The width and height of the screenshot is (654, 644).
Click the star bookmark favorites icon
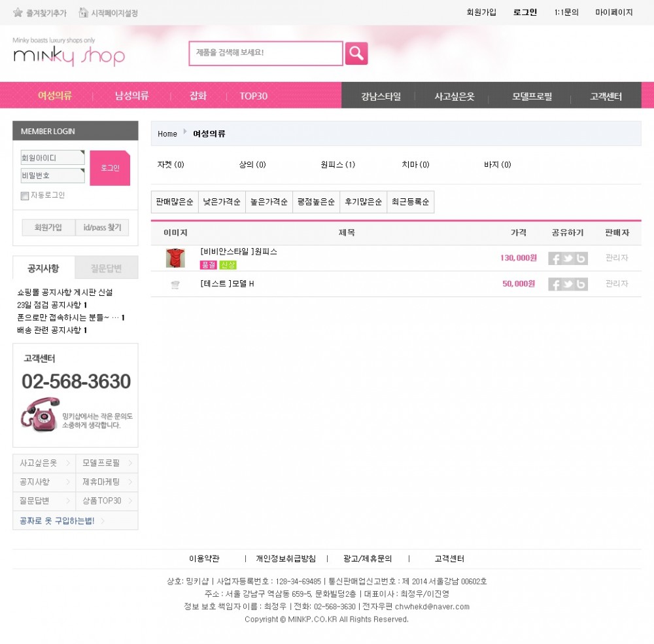pos(18,12)
